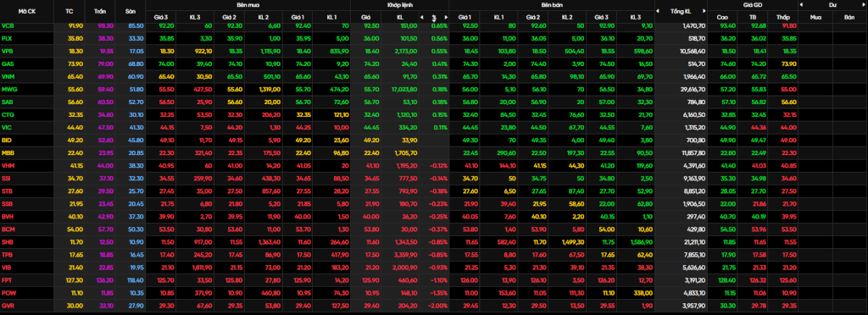The image size is (868, 315).
Task: Click left arrow next to Tổng KL
Action: coord(658,10)
